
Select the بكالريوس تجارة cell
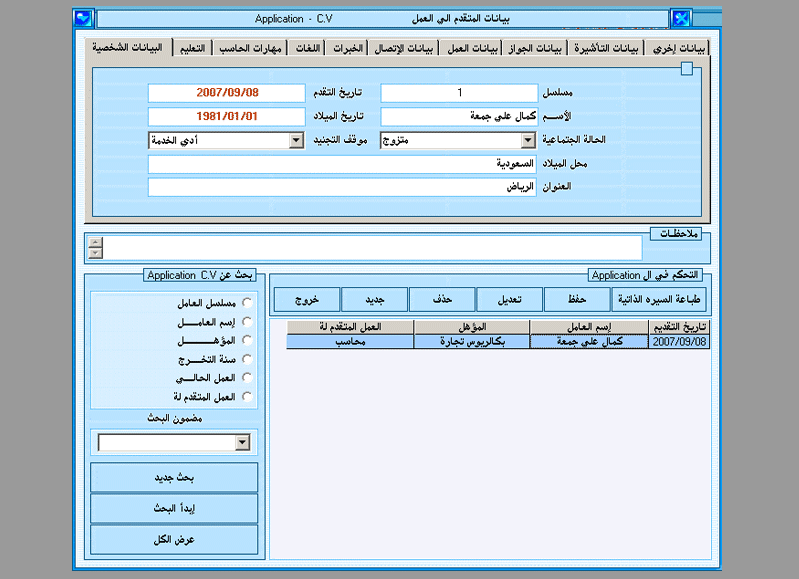click(472, 342)
